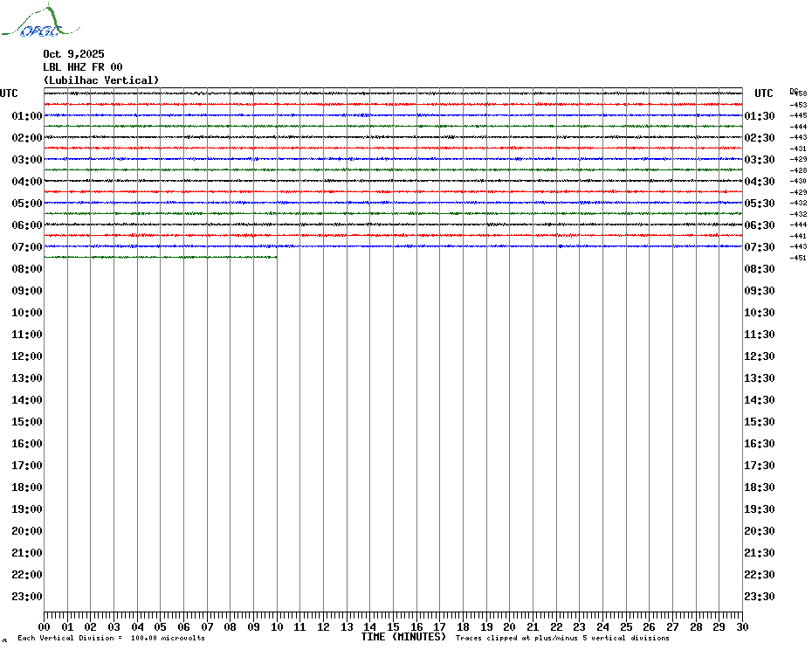This screenshot has height=650, width=812.
Task: Click the 01:00 UTC row label
Action: 27,115
